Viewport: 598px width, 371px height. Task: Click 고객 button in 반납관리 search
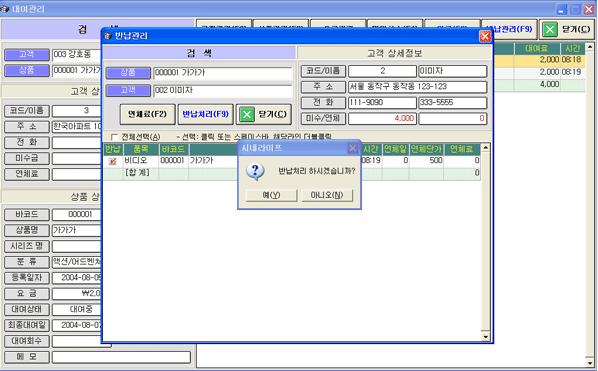coord(128,90)
